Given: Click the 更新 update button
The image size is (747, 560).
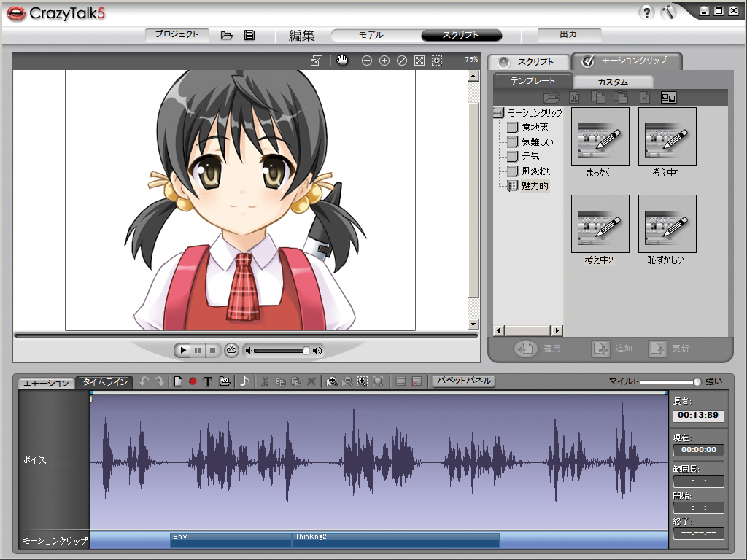Looking at the screenshot, I should (669, 349).
